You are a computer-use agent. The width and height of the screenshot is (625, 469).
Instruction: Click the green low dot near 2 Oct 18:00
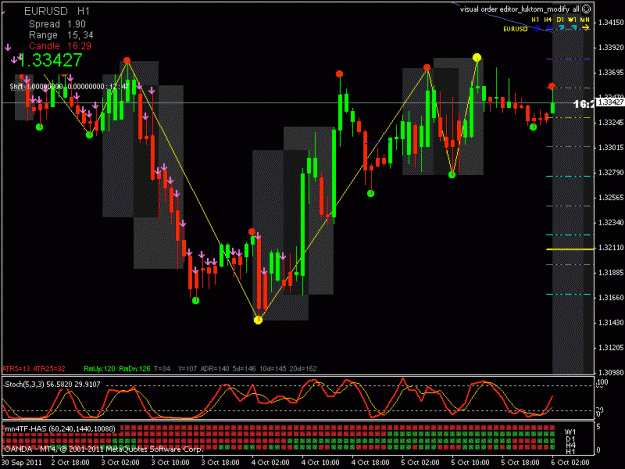click(89, 135)
